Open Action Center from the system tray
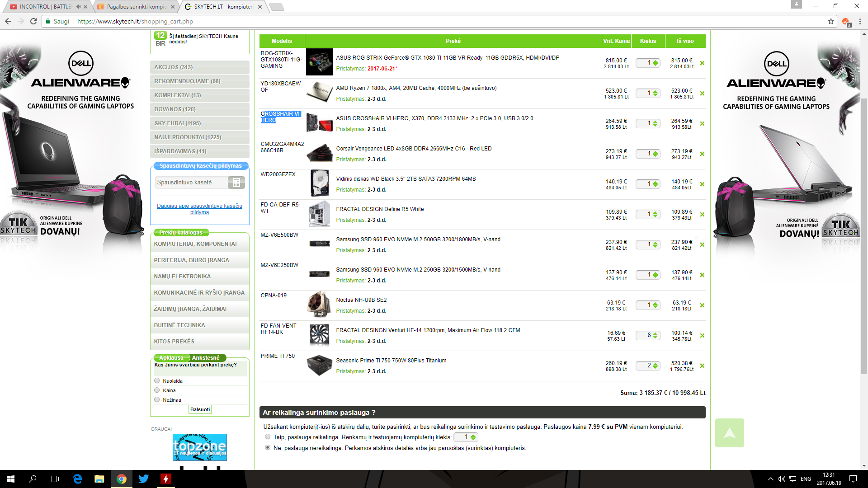Screen dimensions: 868x488 coord(853,479)
